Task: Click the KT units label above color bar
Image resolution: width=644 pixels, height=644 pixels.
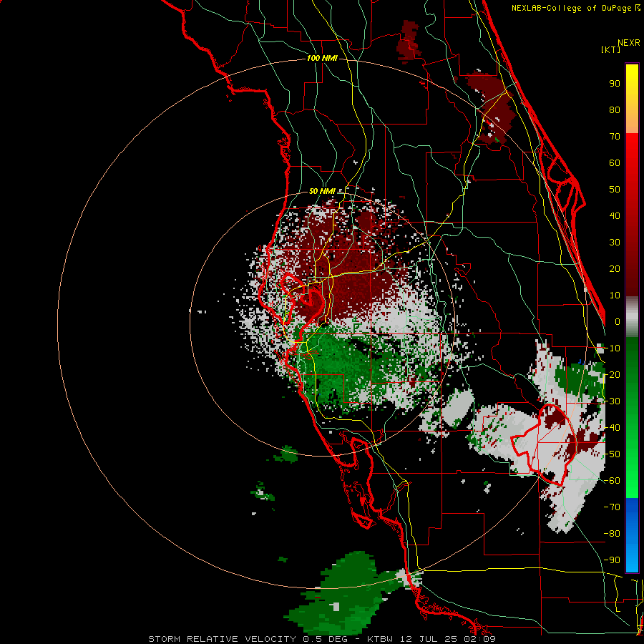Action: [x=610, y=49]
